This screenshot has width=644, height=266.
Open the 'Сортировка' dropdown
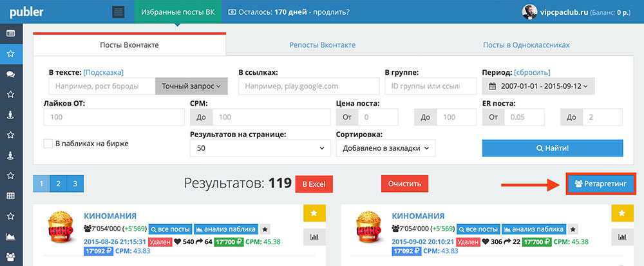385,148
